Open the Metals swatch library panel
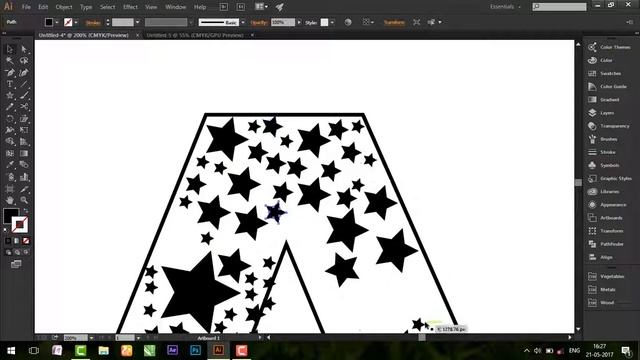Viewport: 640px width, 360px height. point(608,289)
